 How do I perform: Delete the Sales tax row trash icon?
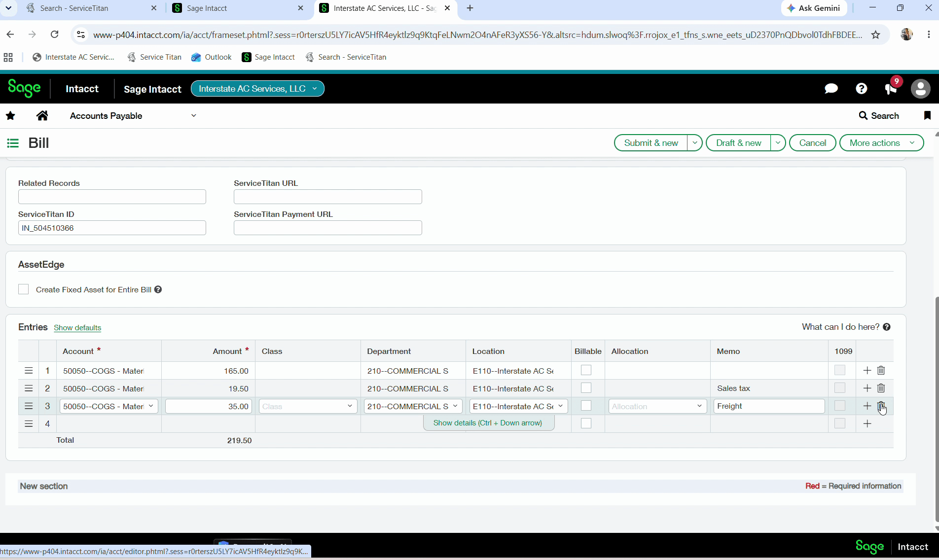[881, 388]
